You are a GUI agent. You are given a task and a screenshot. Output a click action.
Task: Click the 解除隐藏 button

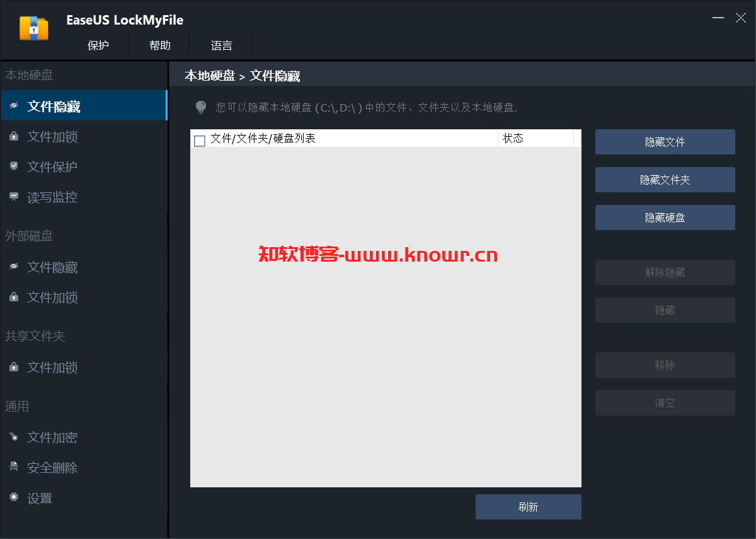coord(665,272)
